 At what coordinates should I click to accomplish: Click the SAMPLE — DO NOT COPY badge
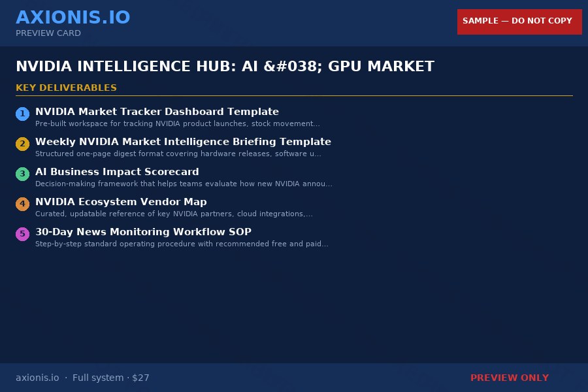pos(518,21)
